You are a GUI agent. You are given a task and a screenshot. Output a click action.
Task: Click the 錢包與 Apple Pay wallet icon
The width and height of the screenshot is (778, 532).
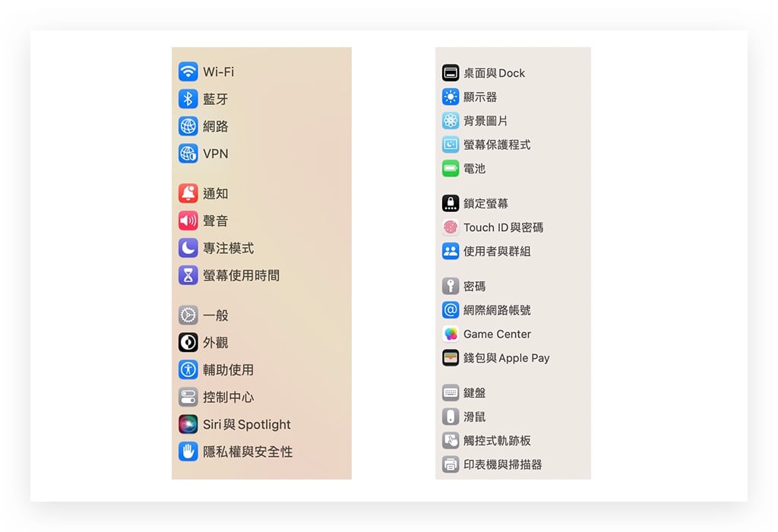(x=451, y=358)
